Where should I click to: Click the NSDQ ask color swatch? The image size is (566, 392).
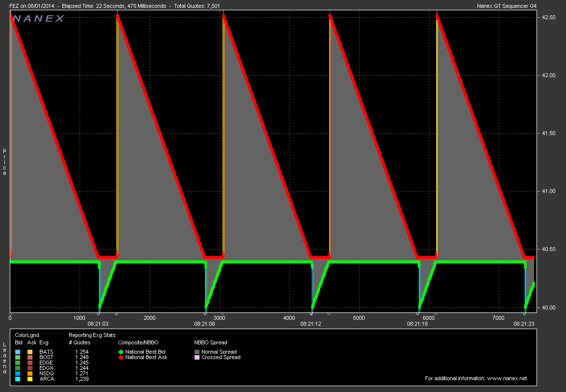coord(30,374)
